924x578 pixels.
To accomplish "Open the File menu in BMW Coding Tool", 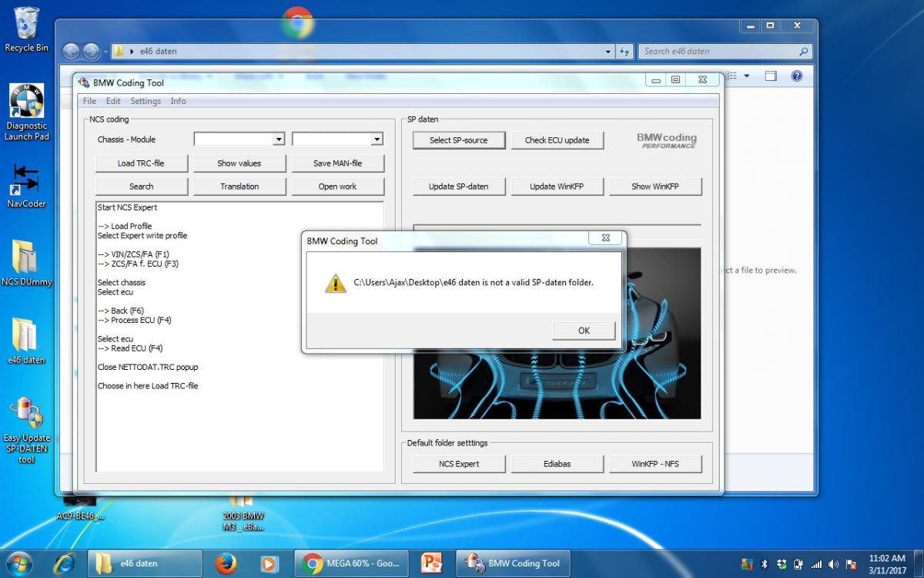I will (89, 101).
